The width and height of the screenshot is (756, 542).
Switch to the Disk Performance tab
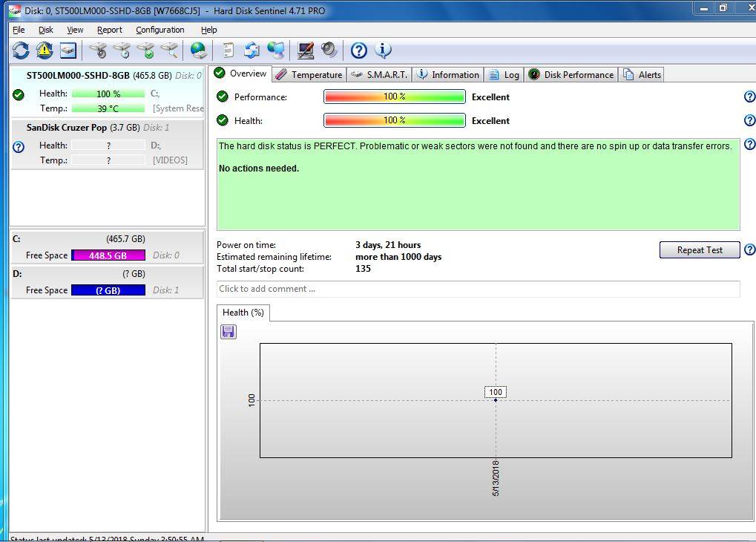[x=571, y=75]
